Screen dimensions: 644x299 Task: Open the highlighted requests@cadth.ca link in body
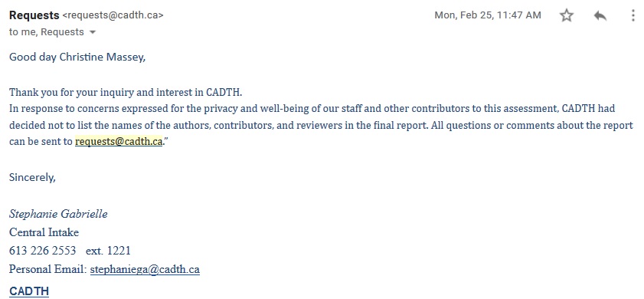pos(119,142)
